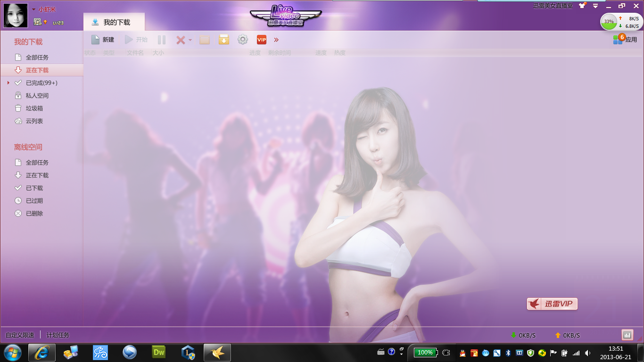The width and height of the screenshot is (644, 362).
Task: Click the red X delete icon
Action: (180, 40)
